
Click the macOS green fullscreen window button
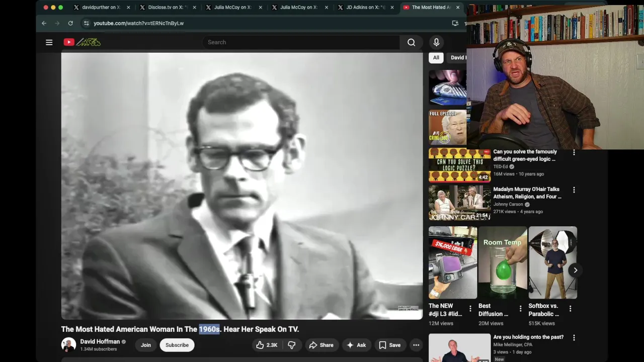click(x=61, y=8)
